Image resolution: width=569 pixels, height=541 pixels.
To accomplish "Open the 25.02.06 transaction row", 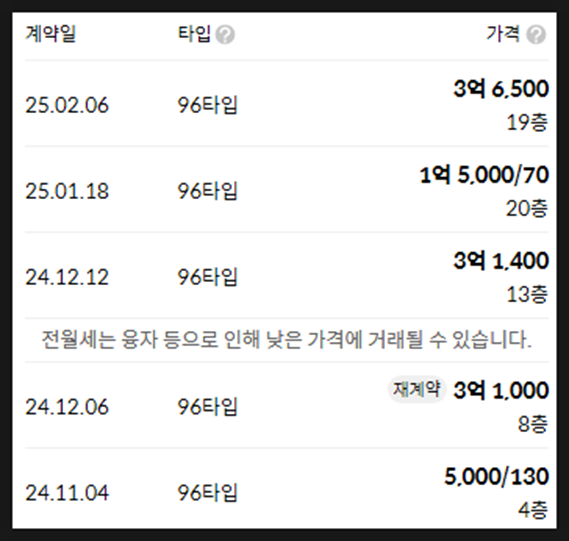I will (287, 103).
